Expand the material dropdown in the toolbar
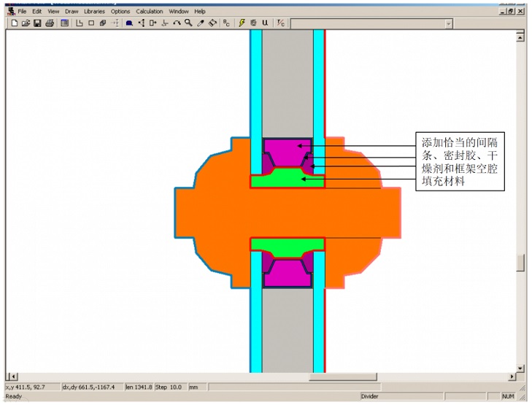 click(448, 23)
